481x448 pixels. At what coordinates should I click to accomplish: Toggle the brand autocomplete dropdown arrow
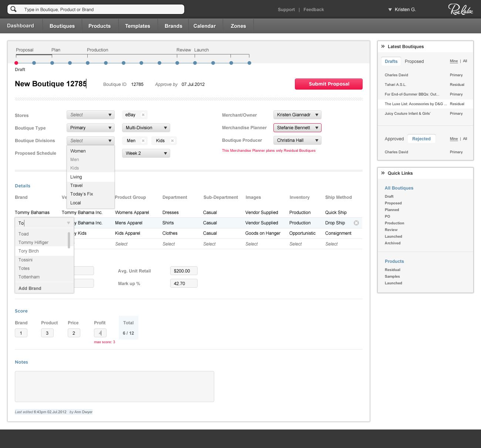68,223
